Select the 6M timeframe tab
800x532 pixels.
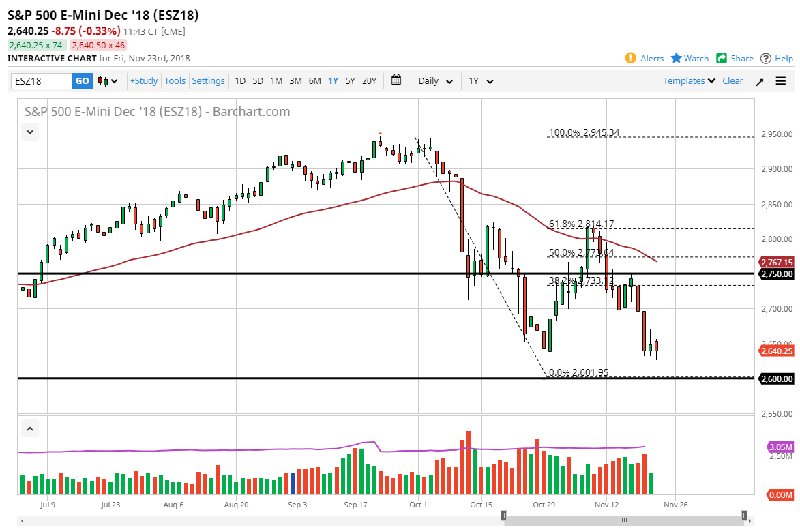(314, 80)
